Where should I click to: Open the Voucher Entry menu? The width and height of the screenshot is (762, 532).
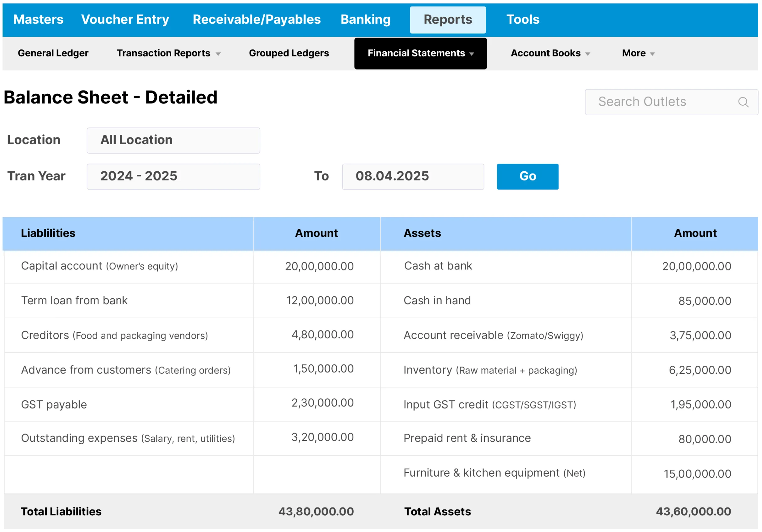tap(125, 19)
